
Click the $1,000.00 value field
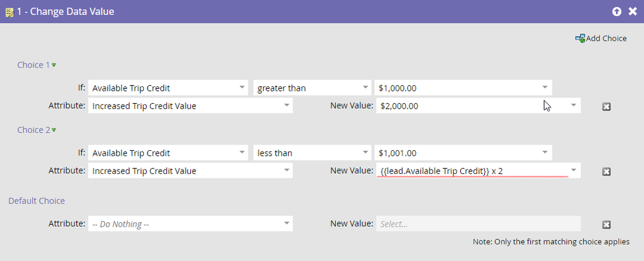click(x=463, y=88)
